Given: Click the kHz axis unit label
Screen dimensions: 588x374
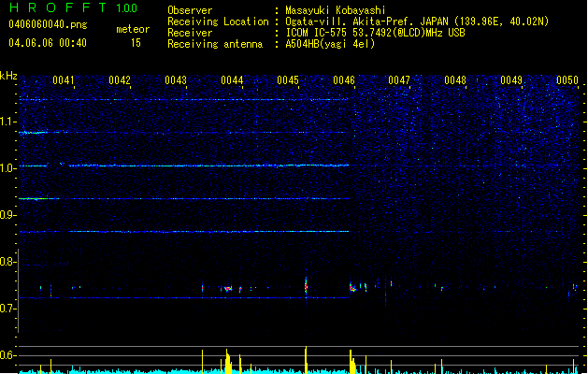Looking at the screenshot, I should pyautogui.click(x=8, y=76).
